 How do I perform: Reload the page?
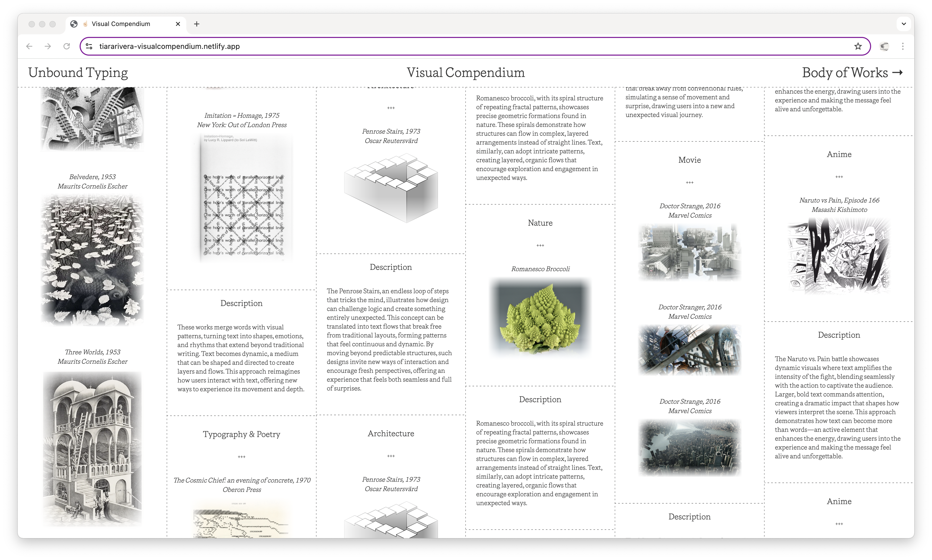pyautogui.click(x=66, y=47)
